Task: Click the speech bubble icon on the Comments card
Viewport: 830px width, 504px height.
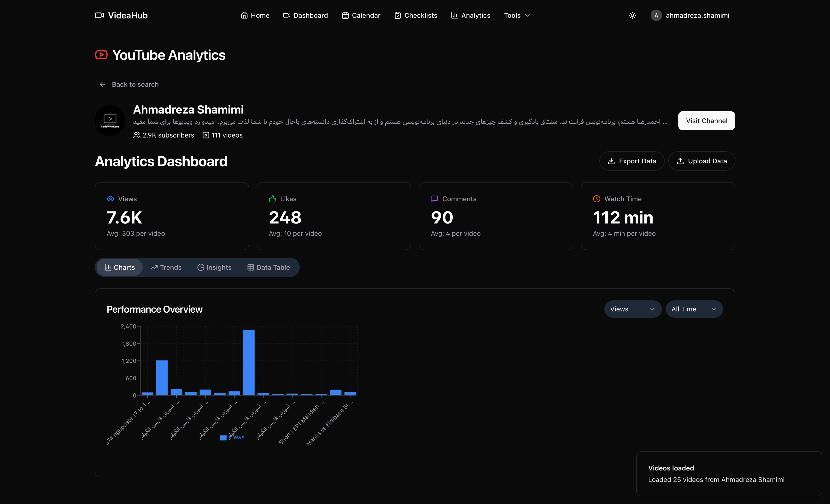Action: pos(434,199)
